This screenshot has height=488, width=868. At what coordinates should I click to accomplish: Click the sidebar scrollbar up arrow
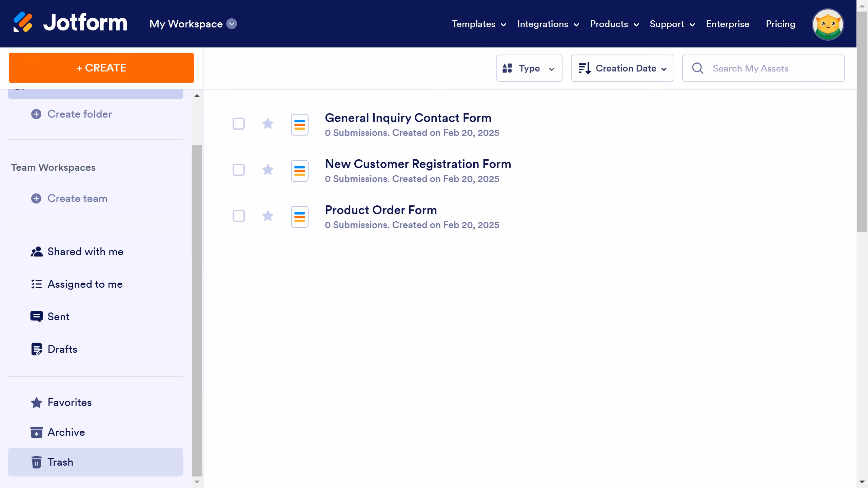pos(197,96)
